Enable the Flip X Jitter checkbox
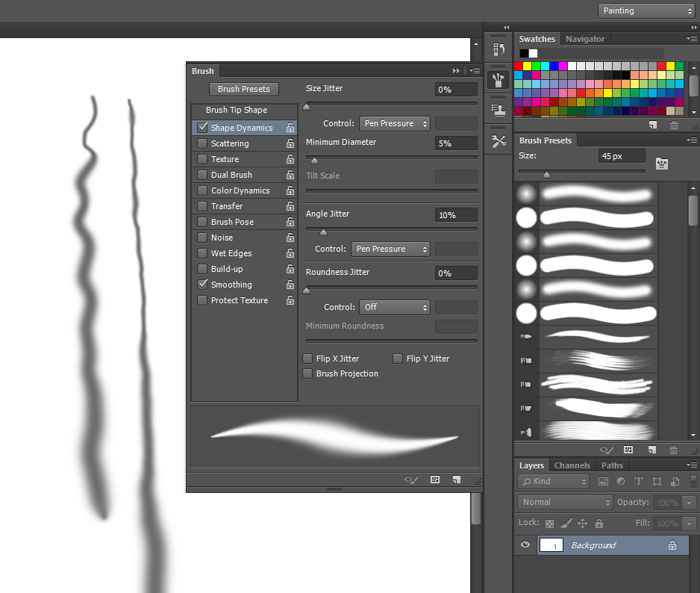 tap(307, 358)
